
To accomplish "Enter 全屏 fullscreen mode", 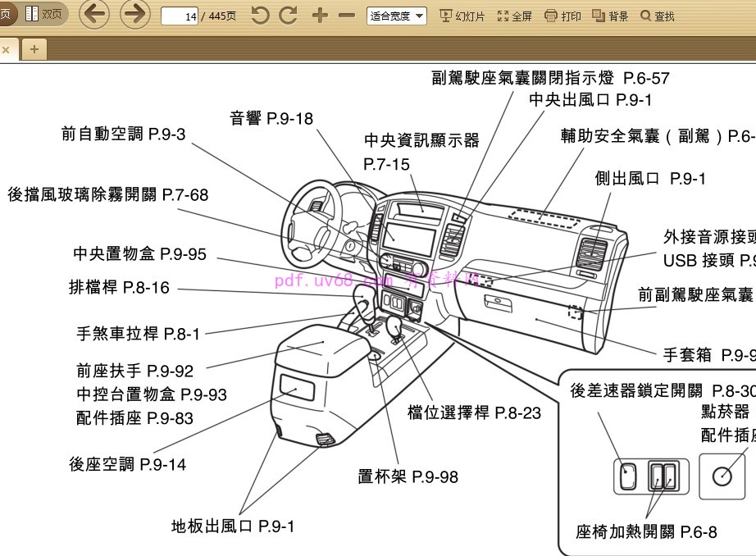I will pyautogui.click(x=515, y=15).
